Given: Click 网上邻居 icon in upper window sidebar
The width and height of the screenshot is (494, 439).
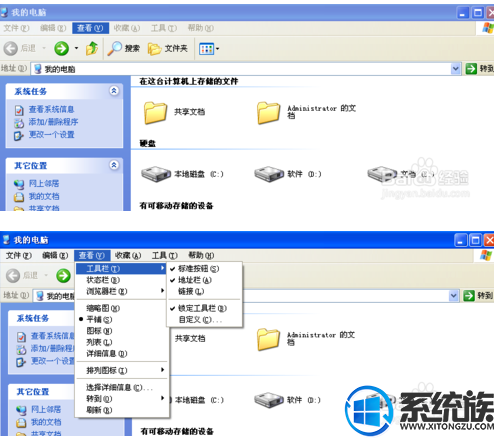Looking at the screenshot, I should pos(19,184).
